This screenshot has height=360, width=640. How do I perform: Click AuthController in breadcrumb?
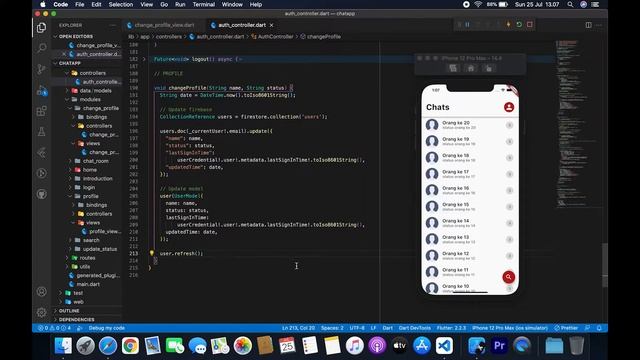(x=275, y=36)
